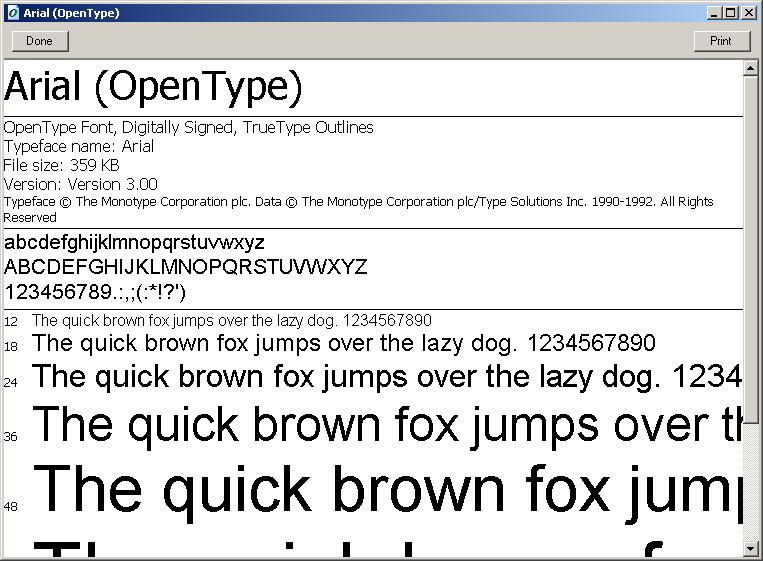Click the scroll down arrow of the scrollbar
763x561 pixels.
point(750,549)
